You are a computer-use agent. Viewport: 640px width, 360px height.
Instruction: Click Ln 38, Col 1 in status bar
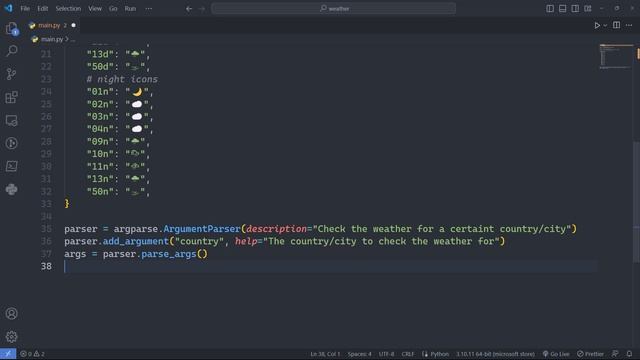coord(325,354)
